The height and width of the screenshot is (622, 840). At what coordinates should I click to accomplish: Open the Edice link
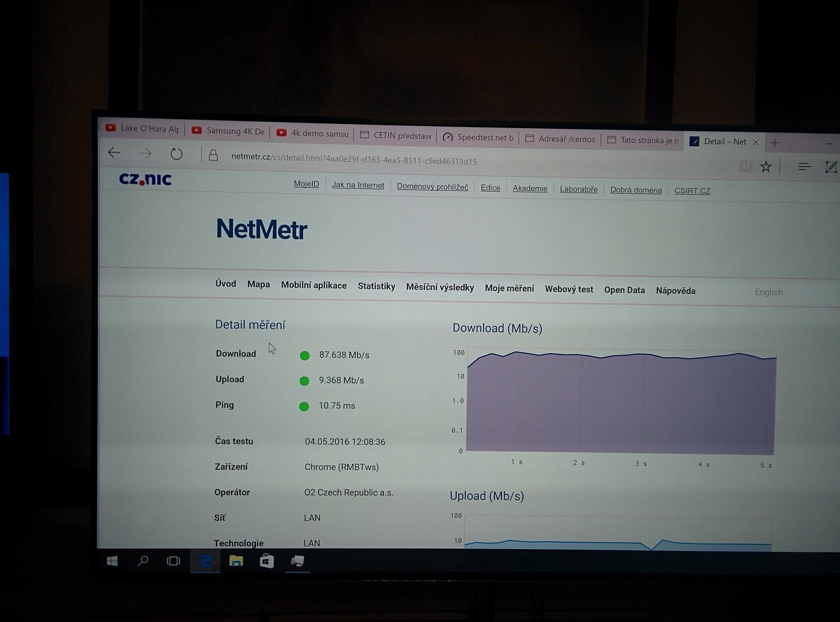pyautogui.click(x=490, y=188)
